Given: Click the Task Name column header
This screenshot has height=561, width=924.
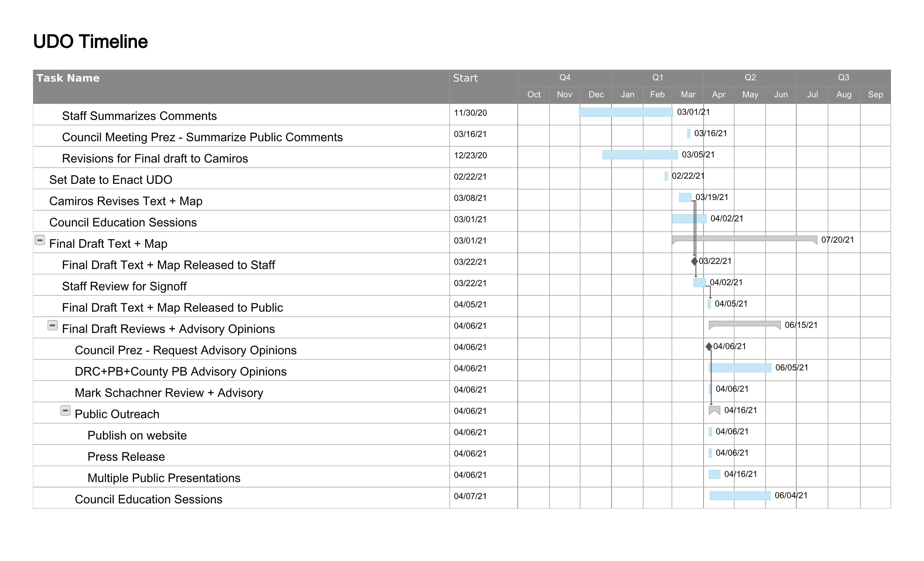Looking at the screenshot, I should coord(68,78).
